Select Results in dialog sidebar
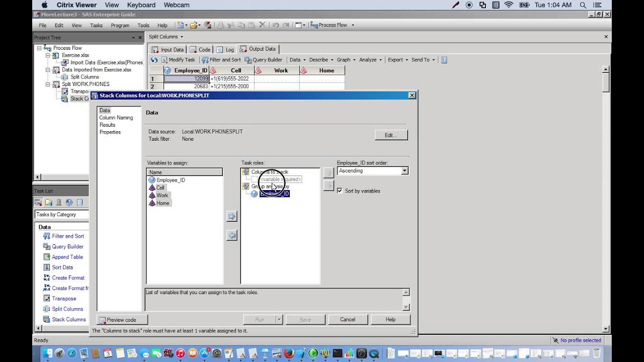 coord(107,125)
